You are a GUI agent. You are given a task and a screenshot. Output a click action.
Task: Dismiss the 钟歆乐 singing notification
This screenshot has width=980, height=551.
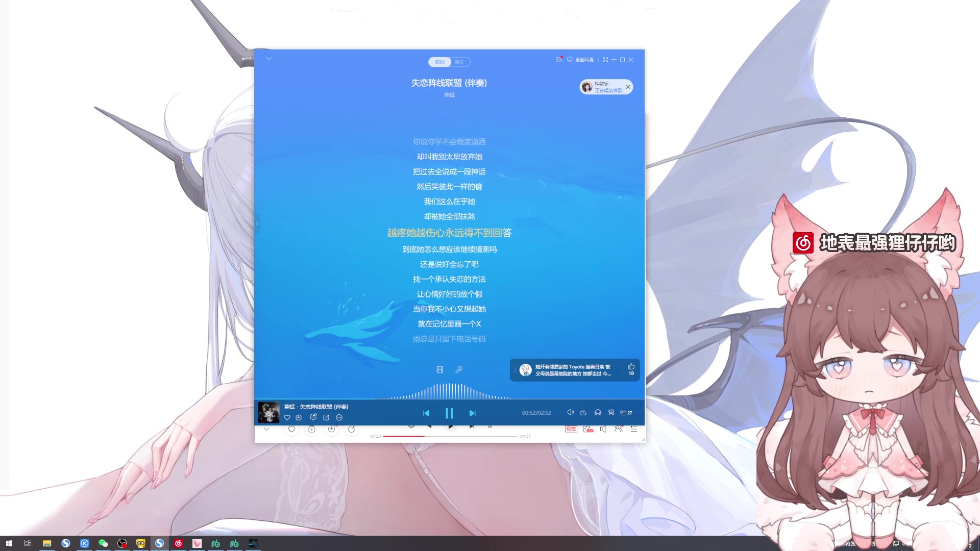click(x=628, y=87)
